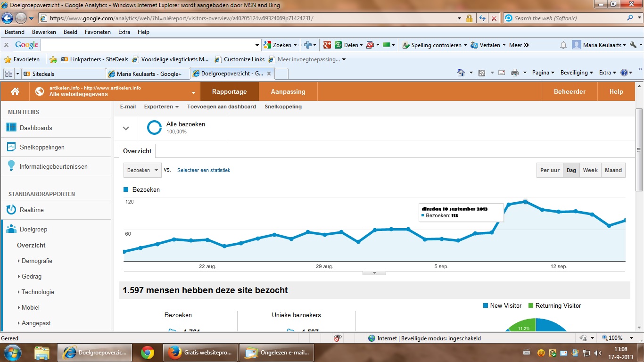Open the Bewerken menu
This screenshot has width=644, height=362.
click(x=44, y=32)
